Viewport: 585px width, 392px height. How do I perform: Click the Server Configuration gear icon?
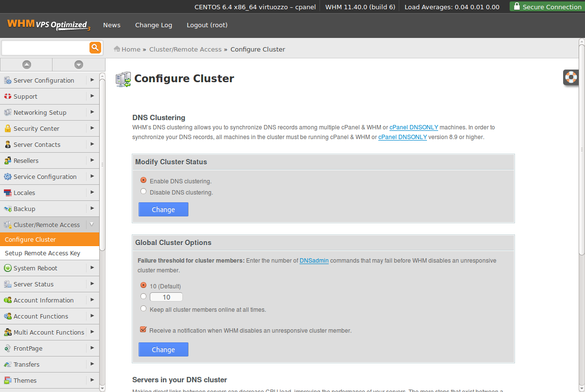pos(7,80)
